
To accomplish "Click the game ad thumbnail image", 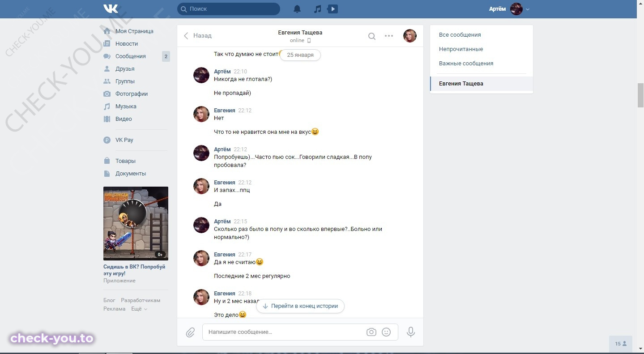I will 136,223.
